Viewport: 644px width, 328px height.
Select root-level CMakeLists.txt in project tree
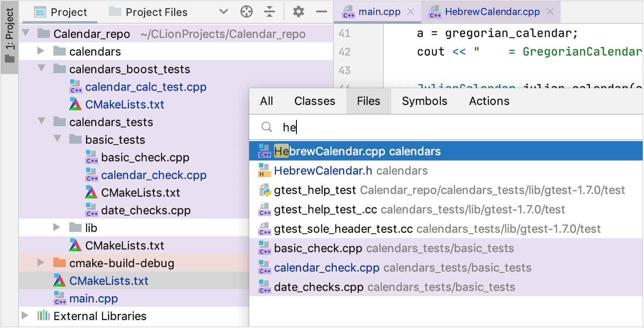pyautogui.click(x=109, y=281)
